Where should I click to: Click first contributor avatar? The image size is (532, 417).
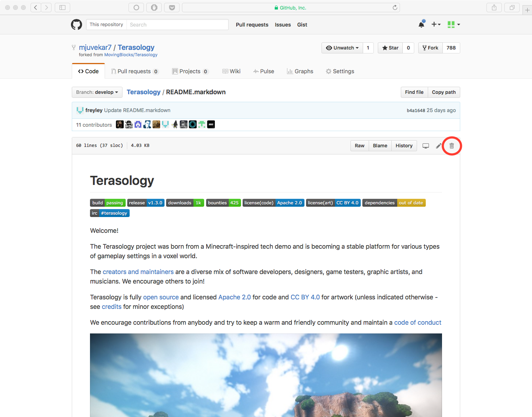tap(120, 124)
